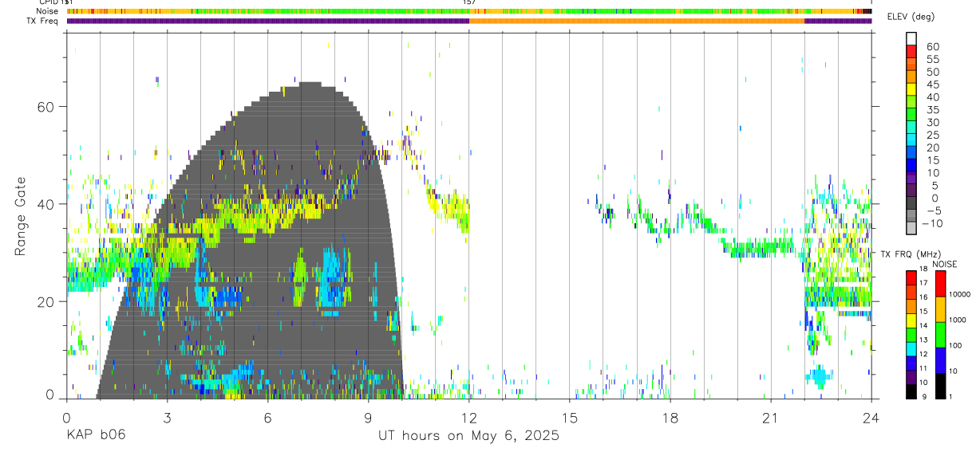Click the '157' CPID value at the top
980x452 pixels.
click(x=469, y=2)
